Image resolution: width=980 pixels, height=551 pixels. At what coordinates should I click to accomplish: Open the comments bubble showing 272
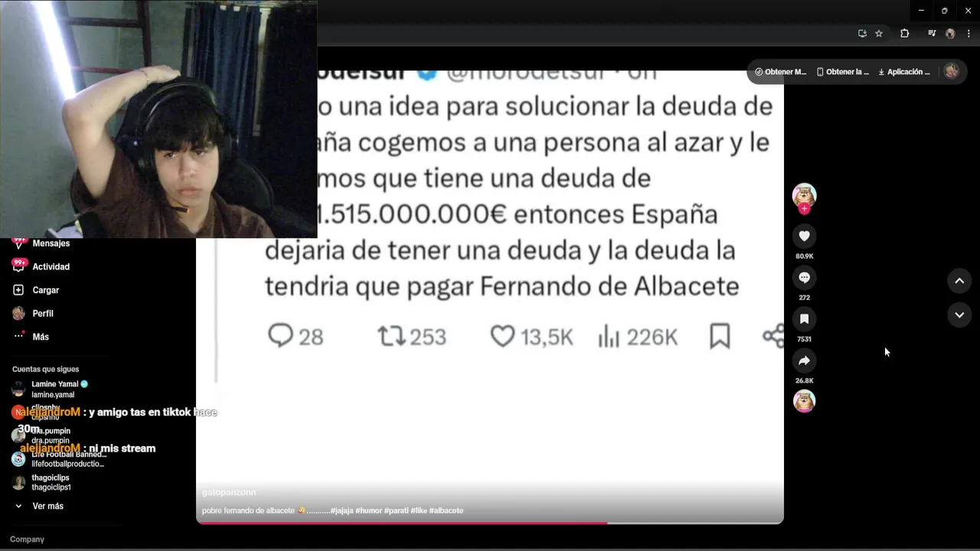804,277
